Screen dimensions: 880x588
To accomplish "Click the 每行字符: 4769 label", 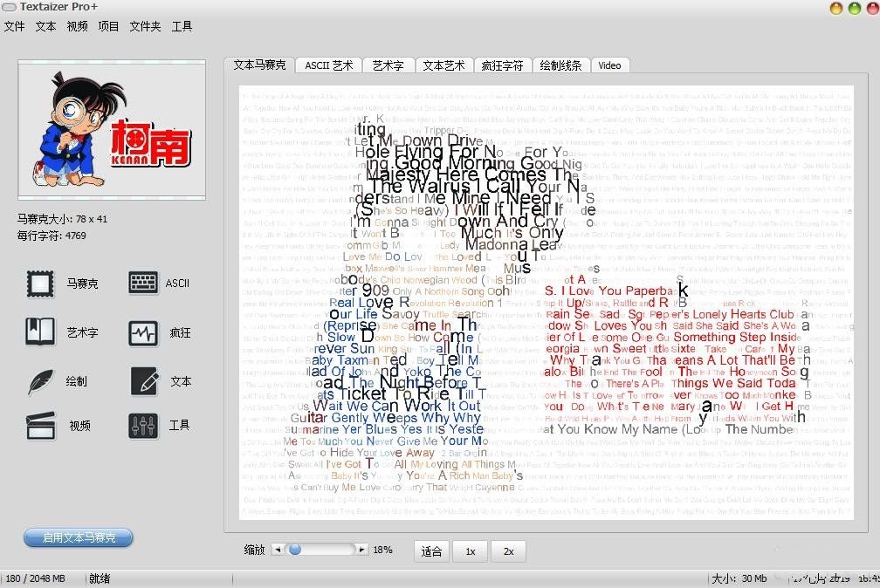I will [51, 236].
